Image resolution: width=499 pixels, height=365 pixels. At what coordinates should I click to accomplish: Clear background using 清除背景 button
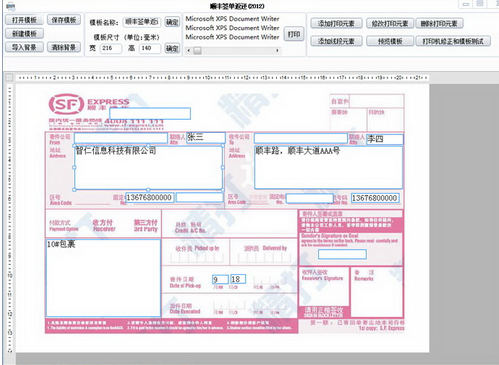(x=64, y=47)
